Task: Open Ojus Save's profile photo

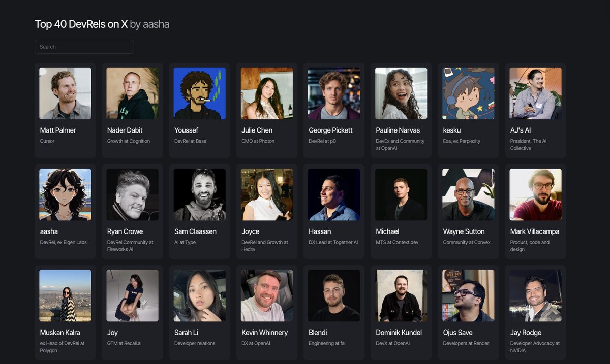Action: click(468, 295)
